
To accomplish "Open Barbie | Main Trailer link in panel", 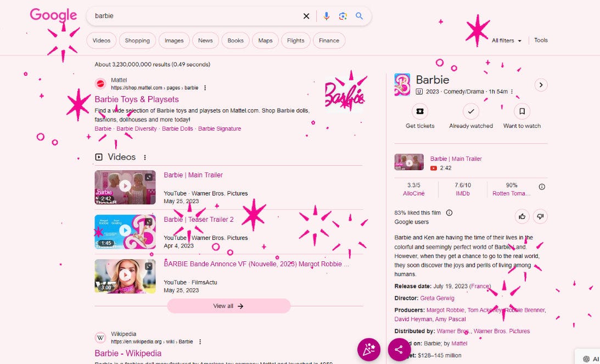I will [x=456, y=159].
